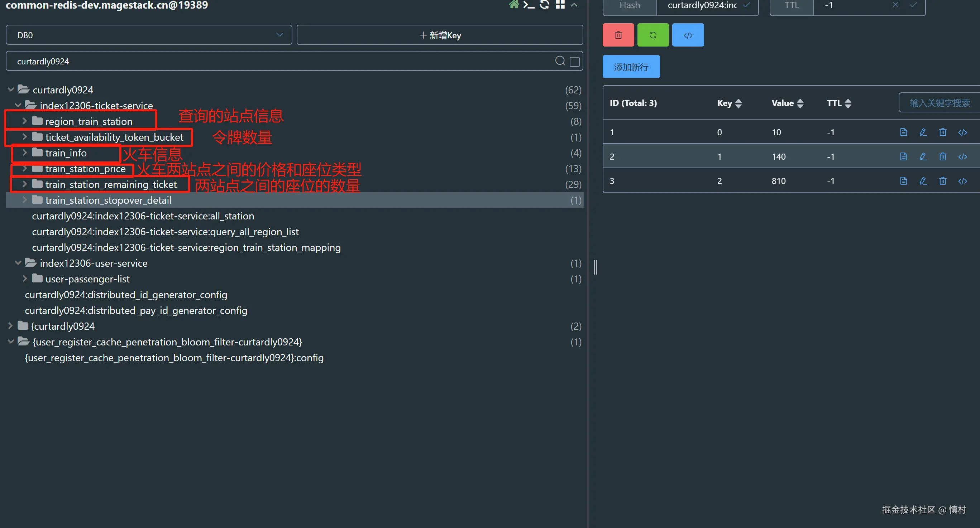This screenshot has width=980, height=528.
Task: Select the all_station key entry
Action: [143, 216]
